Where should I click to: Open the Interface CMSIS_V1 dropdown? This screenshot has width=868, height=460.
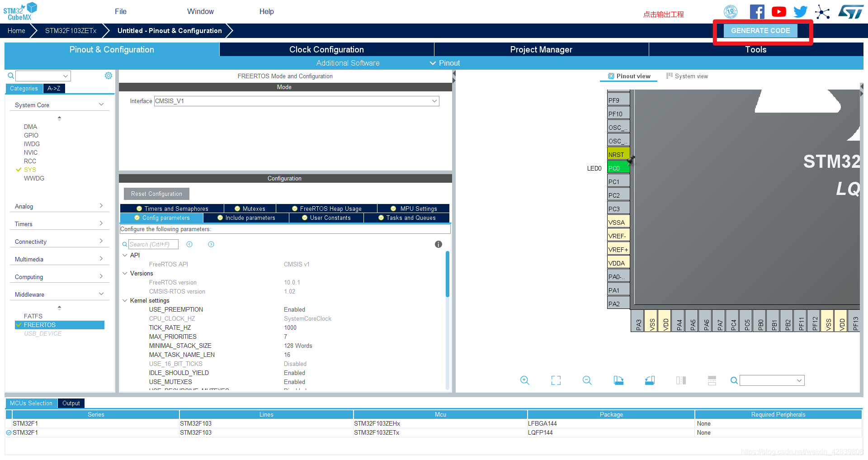(x=297, y=101)
